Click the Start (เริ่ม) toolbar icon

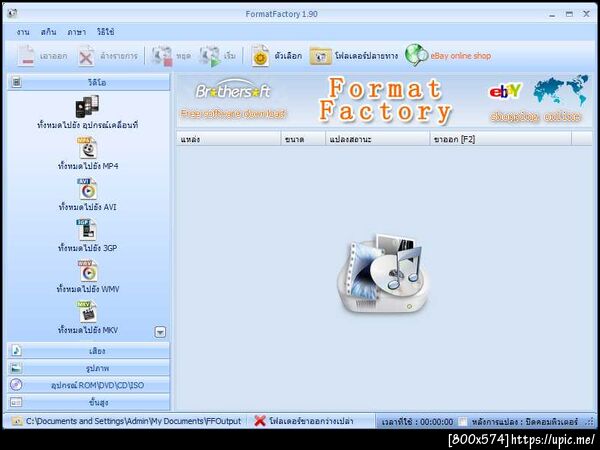210,57
